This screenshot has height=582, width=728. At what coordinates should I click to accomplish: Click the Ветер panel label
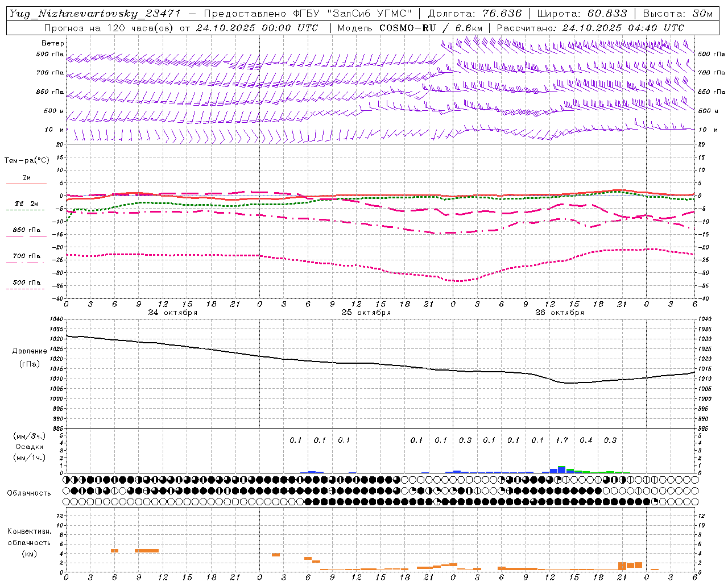point(53,43)
